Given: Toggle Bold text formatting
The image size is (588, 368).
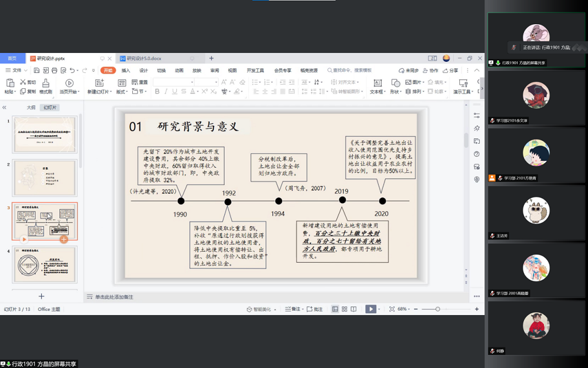Looking at the screenshot, I should 158,92.
